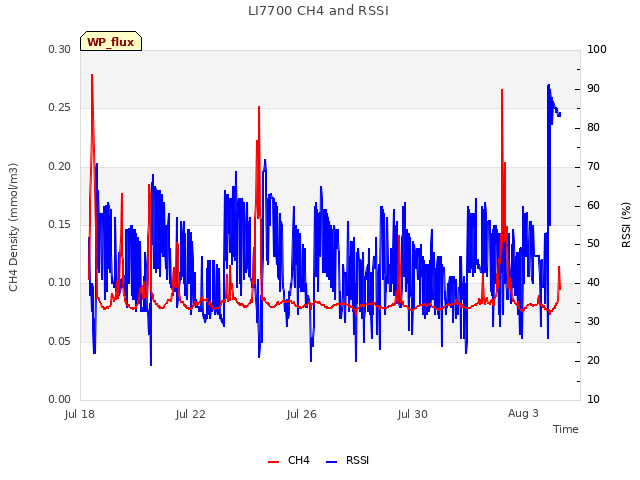Image resolution: width=640 pixels, height=480 pixels.
Task: Click the Jul 26 x-axis tick label
Action: [x=302, y=414]
